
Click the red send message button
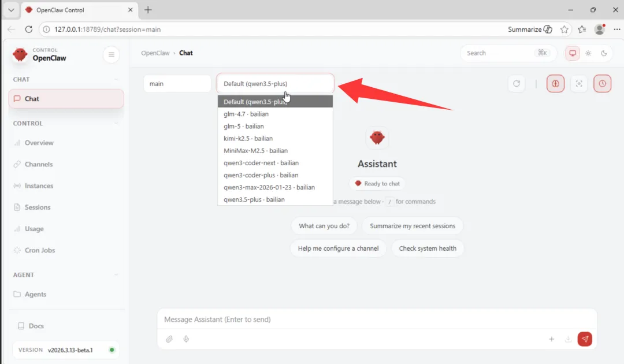[x=585, y=339]
